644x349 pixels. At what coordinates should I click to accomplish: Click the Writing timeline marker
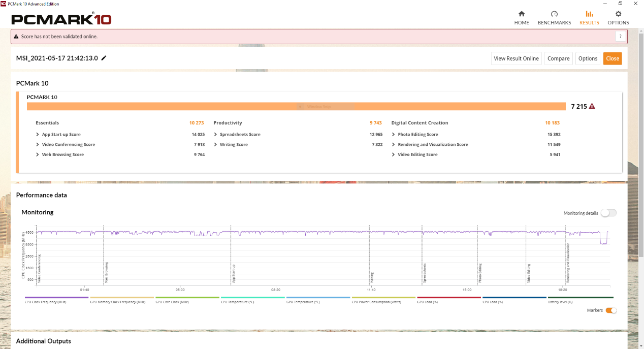pos(372,277)
